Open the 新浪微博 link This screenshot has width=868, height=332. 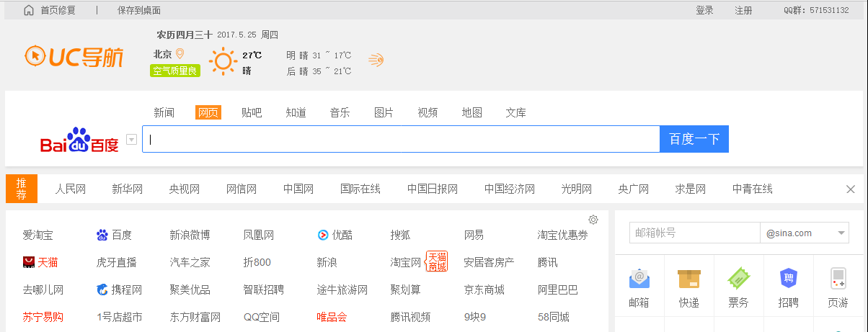190,235
